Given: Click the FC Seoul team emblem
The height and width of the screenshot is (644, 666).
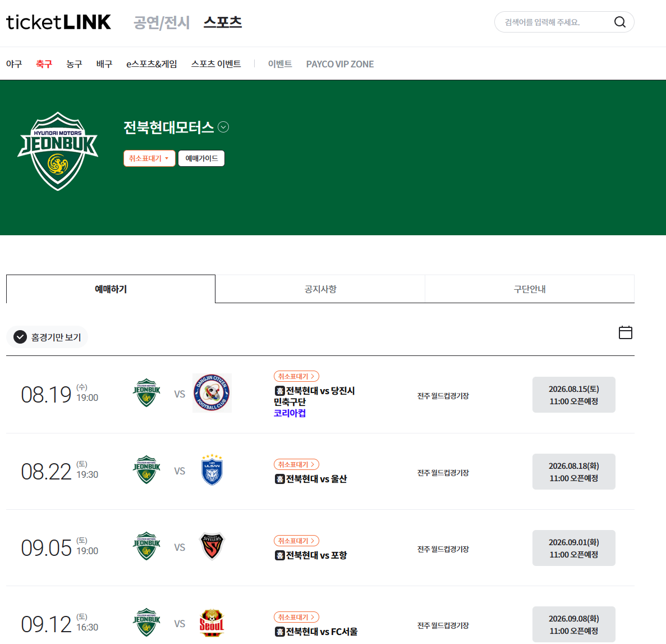Looking at the screenshot, I should click(x=212, y=623).
